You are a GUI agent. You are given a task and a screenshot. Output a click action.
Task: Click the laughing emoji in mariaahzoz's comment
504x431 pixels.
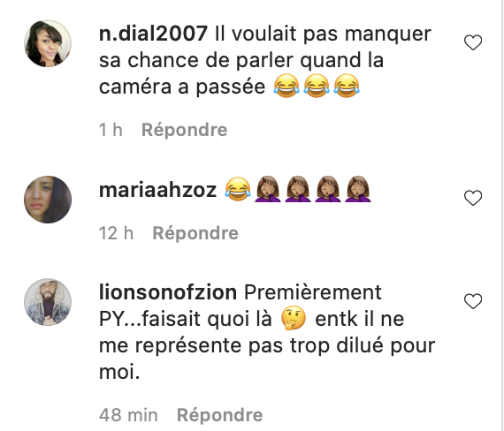pos(238,189)
